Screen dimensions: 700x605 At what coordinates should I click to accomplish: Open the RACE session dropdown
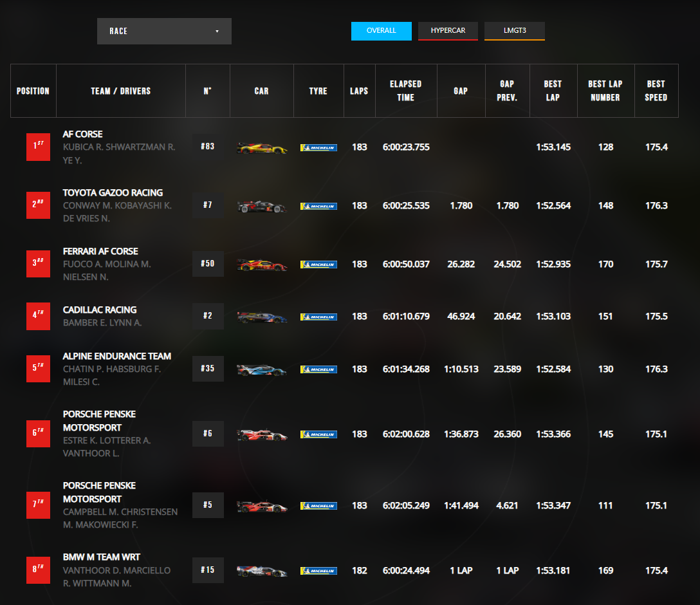pos(164,31)
